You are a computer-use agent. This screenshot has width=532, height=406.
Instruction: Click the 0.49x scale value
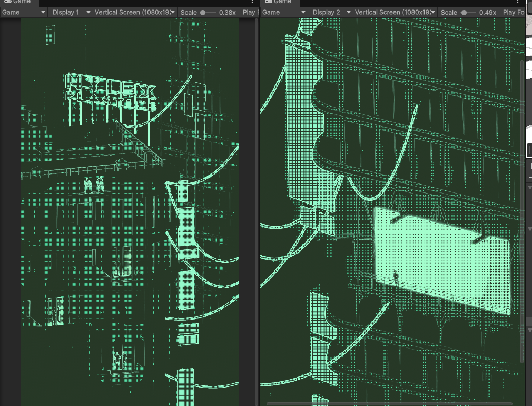point(488,13)
